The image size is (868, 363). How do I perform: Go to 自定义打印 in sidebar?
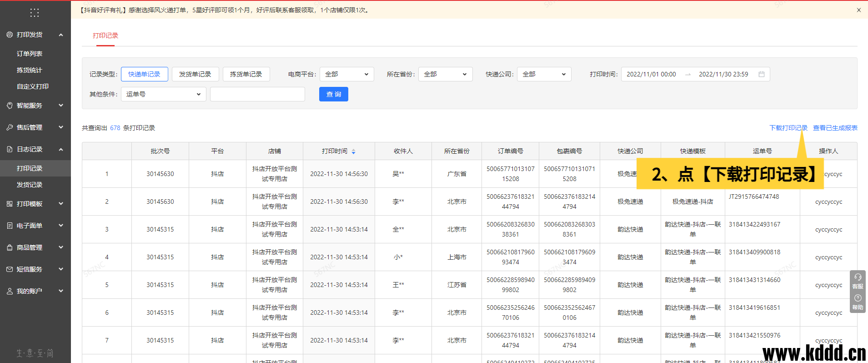(x=33, y=86)
